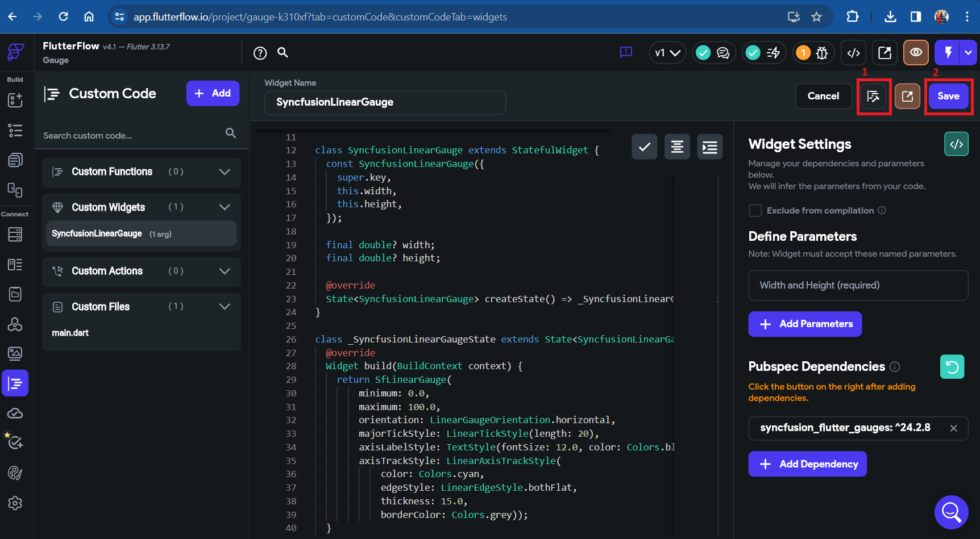980x539 pixels.
Task: Click the FlutterFlow logo icon
Action: click(x=15, y=52)
